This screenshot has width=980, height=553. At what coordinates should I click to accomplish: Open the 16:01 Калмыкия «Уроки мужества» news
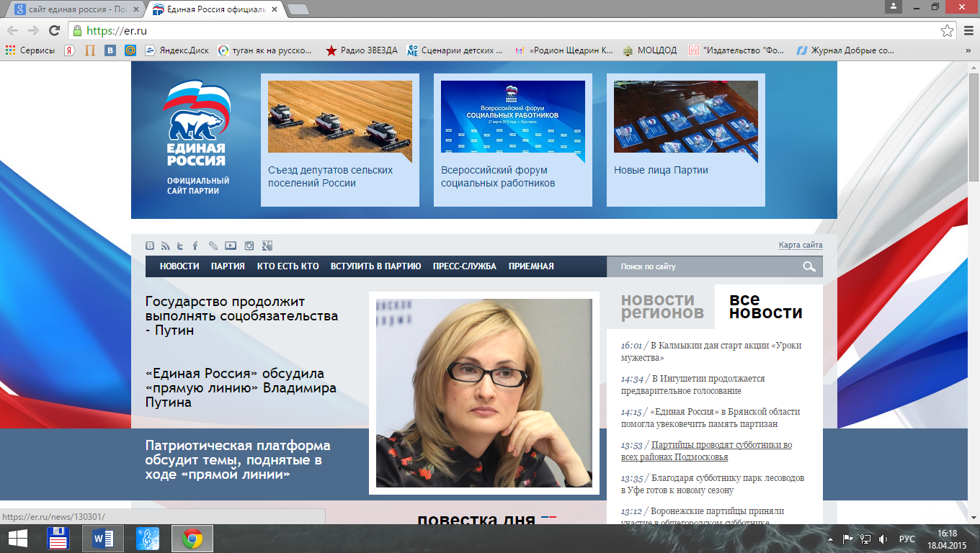tap(711, 351)
